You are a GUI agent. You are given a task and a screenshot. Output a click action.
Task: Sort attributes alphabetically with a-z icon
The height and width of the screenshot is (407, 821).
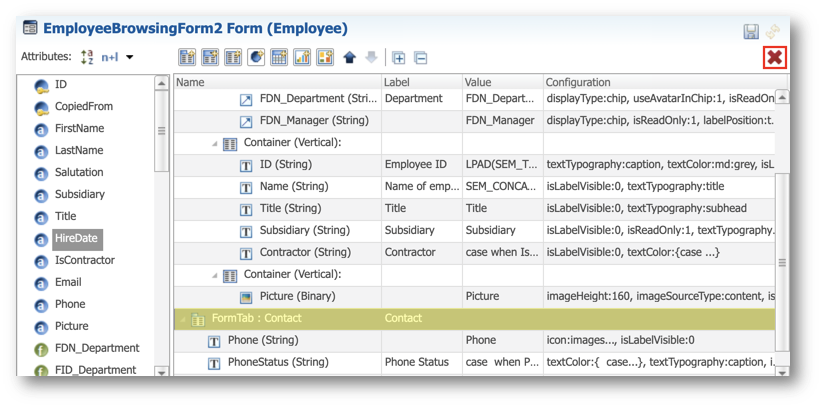[86, 57]
